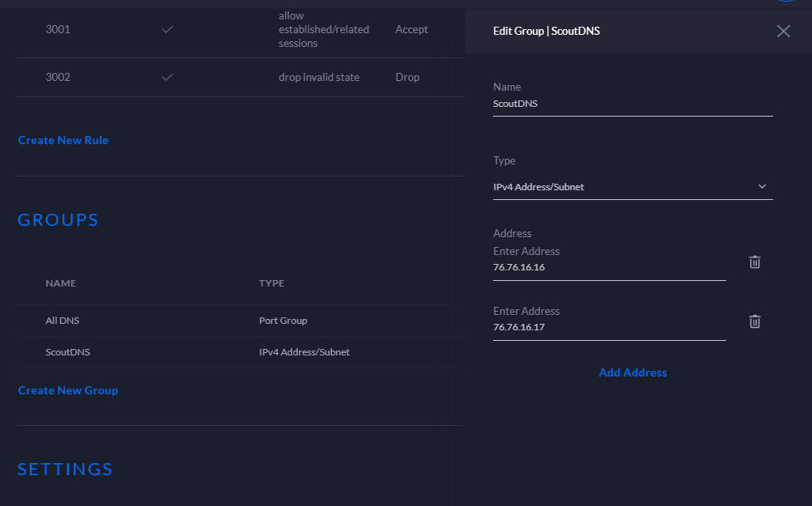Click the enabled checkmark for rule 3002

coord(168,77)
